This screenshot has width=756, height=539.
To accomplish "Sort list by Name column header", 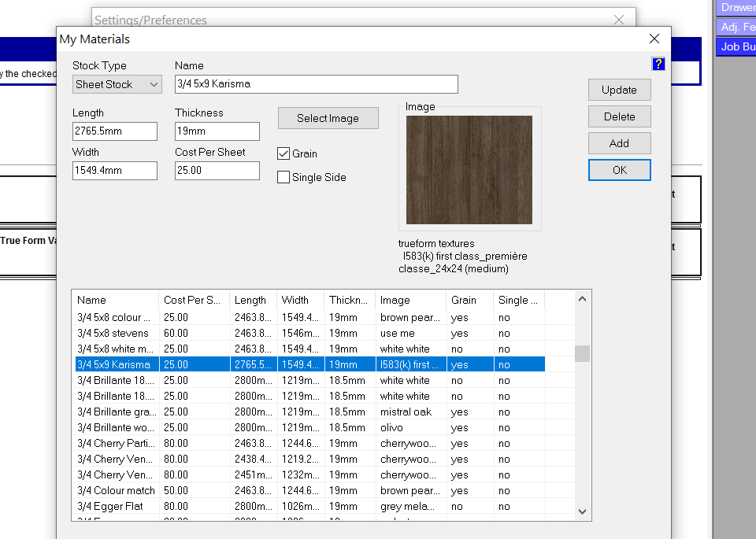I will pyautogui.click(x=115, y=300).
